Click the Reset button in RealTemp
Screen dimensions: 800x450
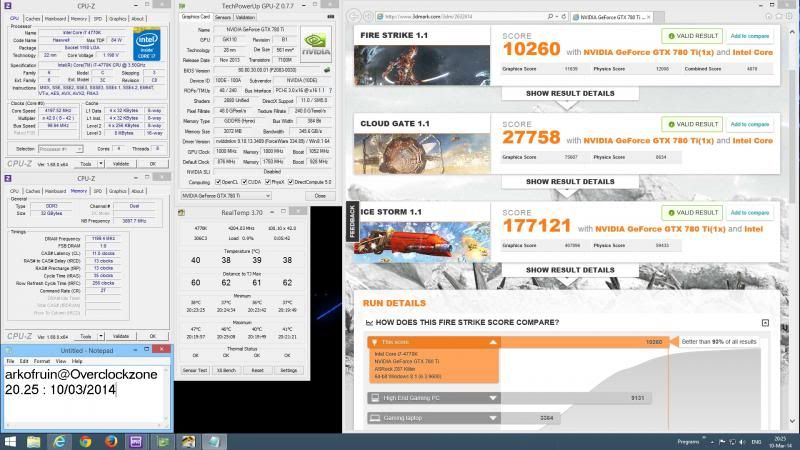(257, 370)
